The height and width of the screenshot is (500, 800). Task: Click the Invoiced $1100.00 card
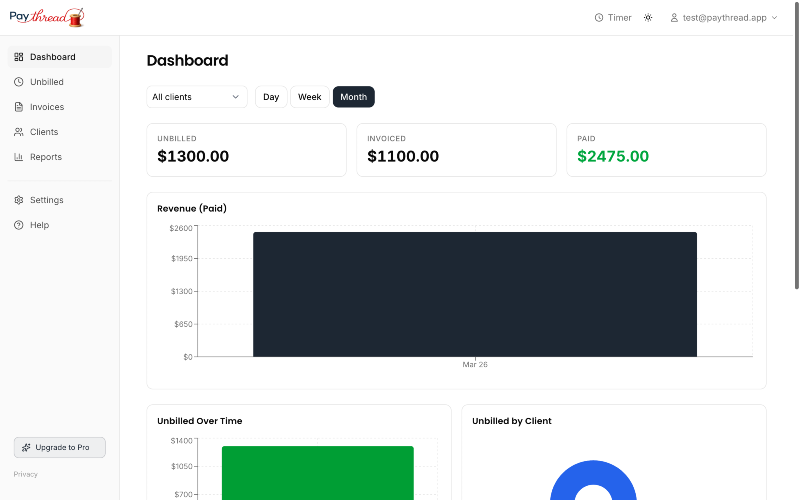point(456,150)
